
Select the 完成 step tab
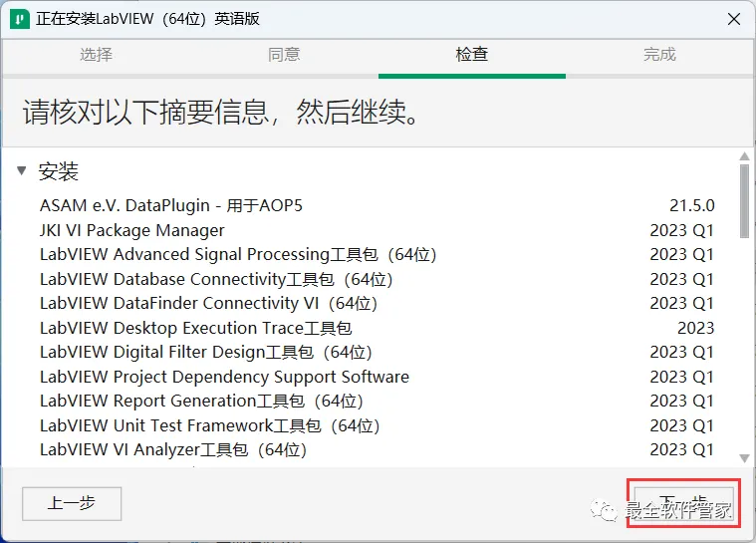[659, 55]
